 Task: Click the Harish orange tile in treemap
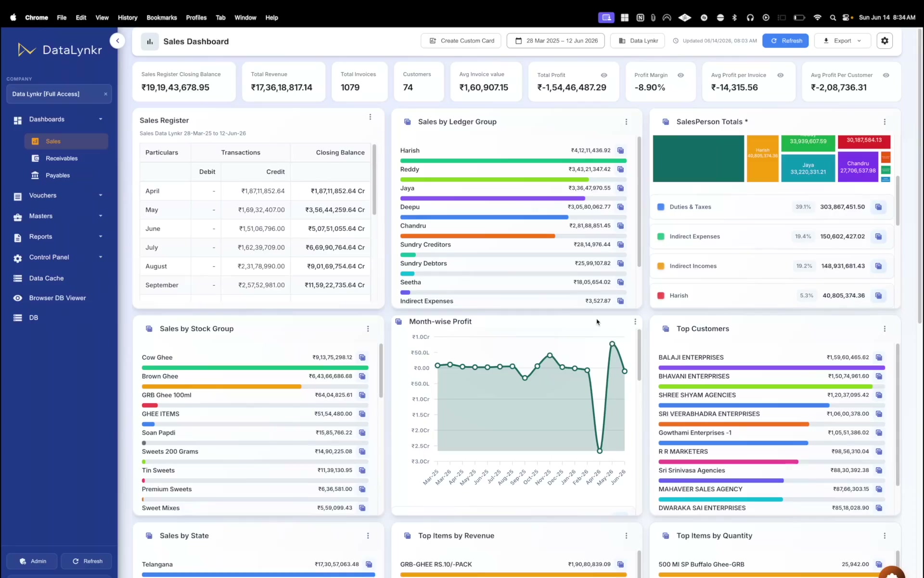[762, 159]
